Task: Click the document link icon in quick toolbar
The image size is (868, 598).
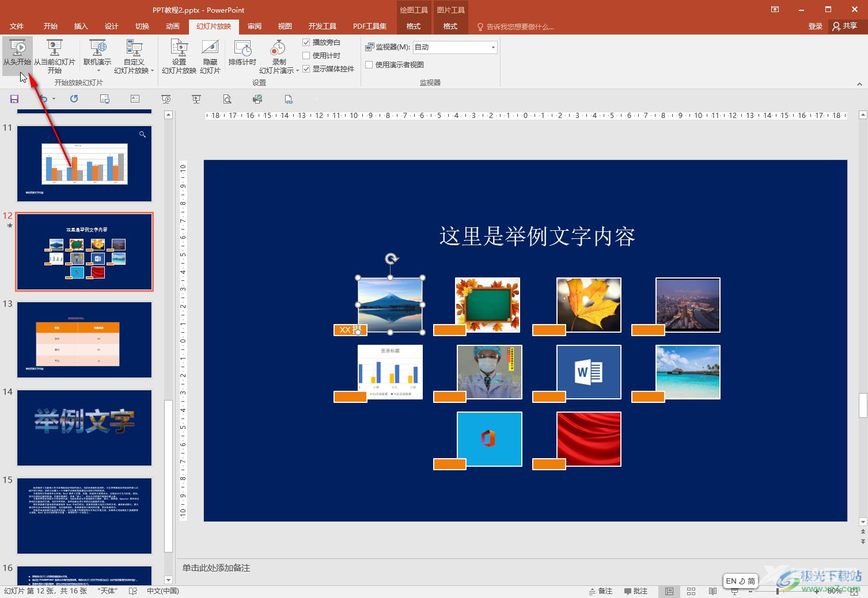Action: [x=289, y=99]
